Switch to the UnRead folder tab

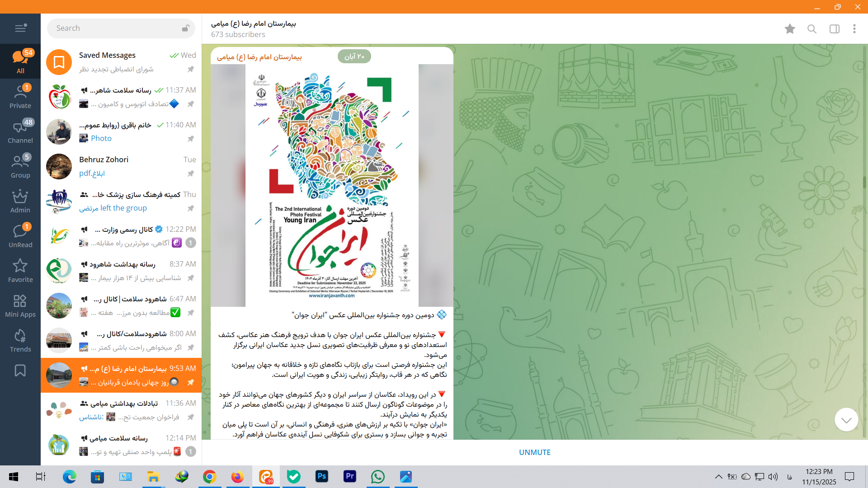[20, 236]
